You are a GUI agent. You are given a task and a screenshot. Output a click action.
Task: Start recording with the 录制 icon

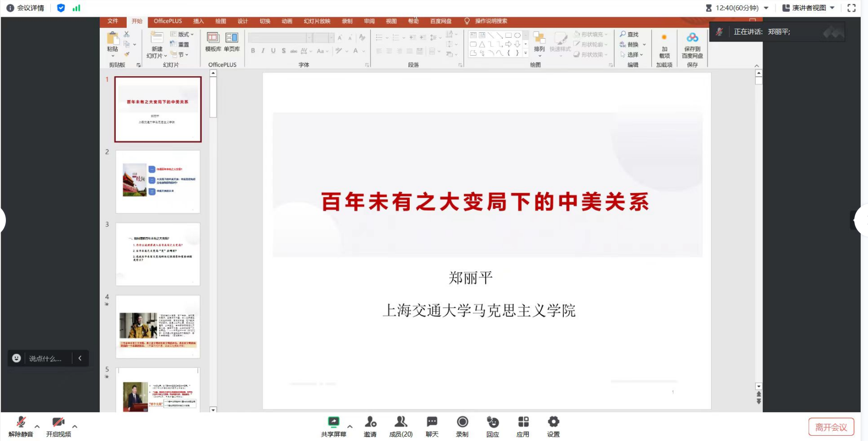(x=462, y=422)
